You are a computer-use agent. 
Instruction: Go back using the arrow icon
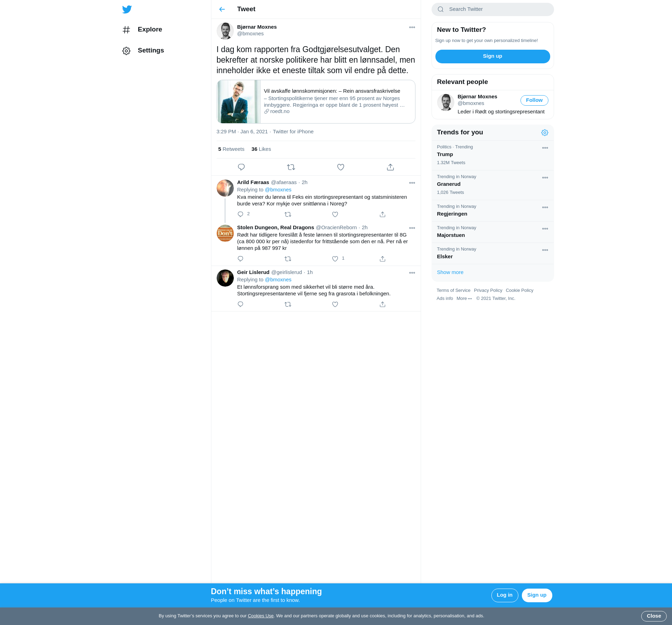(x=222, y=9)
